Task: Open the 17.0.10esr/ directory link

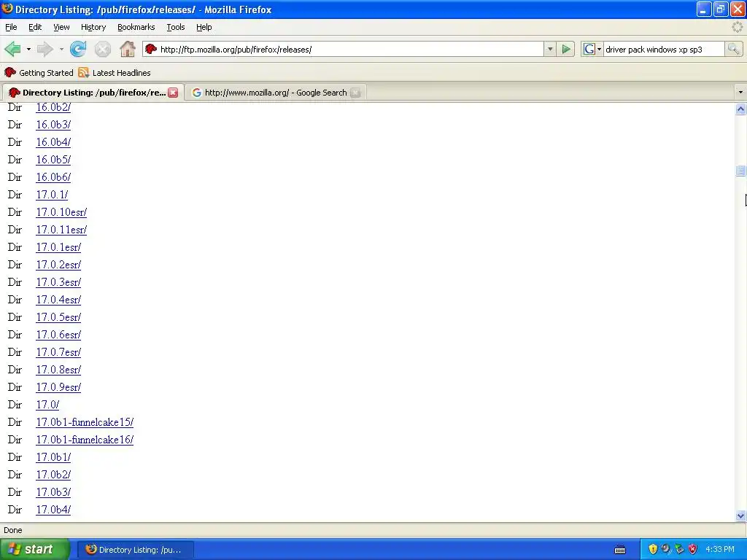Action: (x=61, y=212)
